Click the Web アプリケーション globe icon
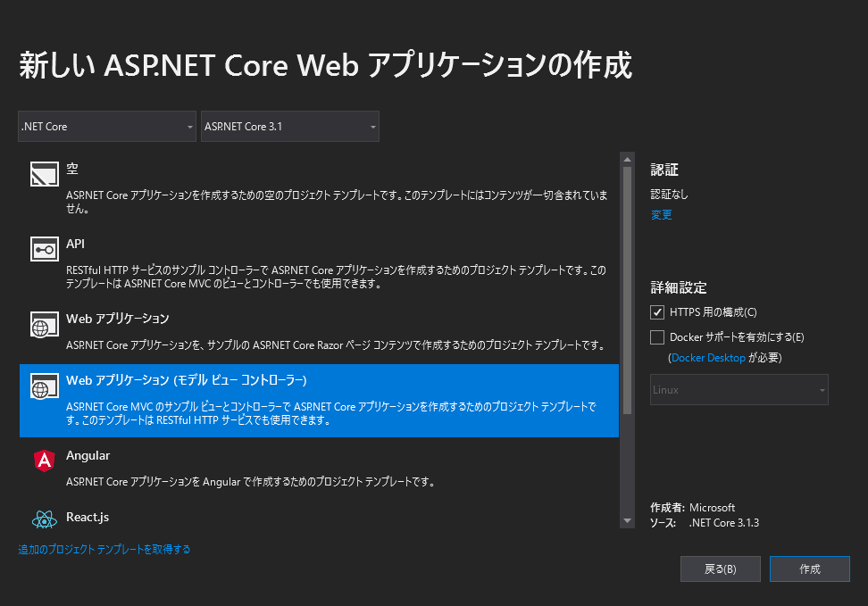Image resolution: width=868 pixels, height=606 pixels. tap(45, 324)
